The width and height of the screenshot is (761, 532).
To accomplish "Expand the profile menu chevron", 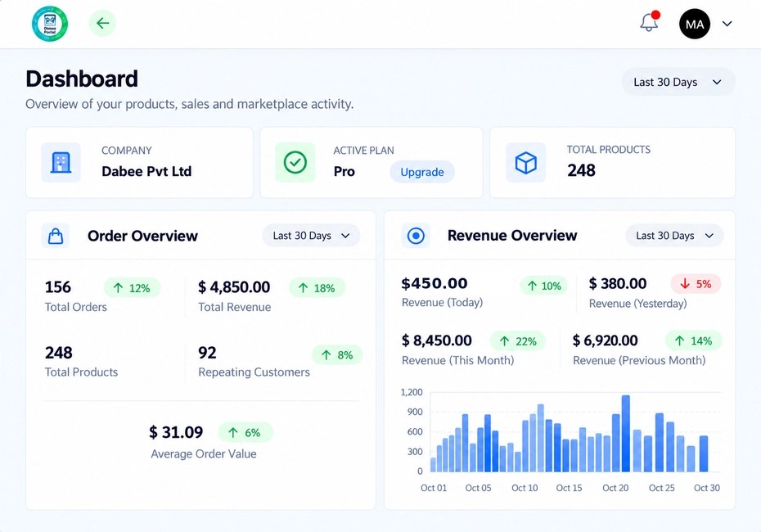I will tap(727, 24).
